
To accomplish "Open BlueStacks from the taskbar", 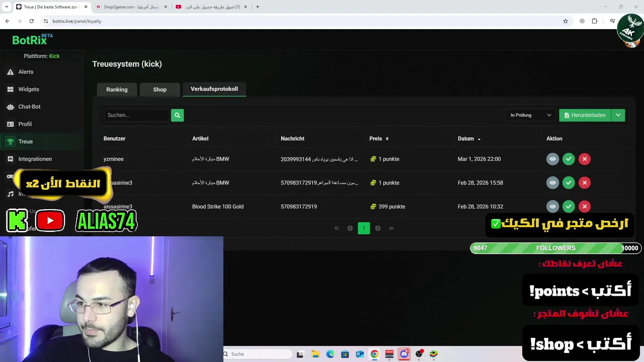I will coord(434,354).
